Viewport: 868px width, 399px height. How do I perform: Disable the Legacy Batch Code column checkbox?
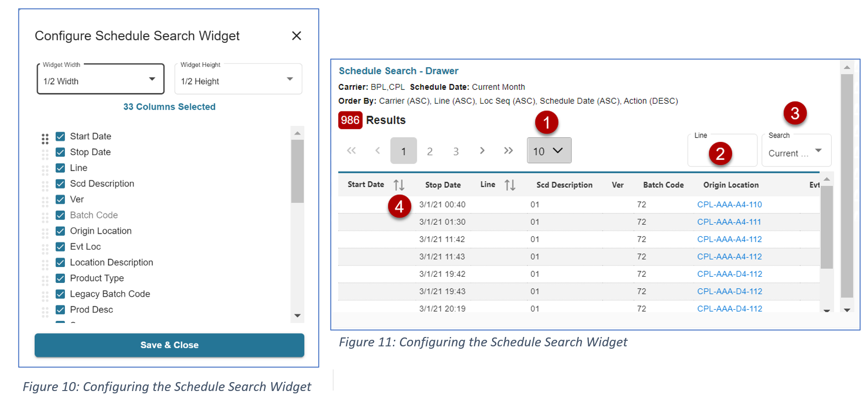tap(60, 294)
